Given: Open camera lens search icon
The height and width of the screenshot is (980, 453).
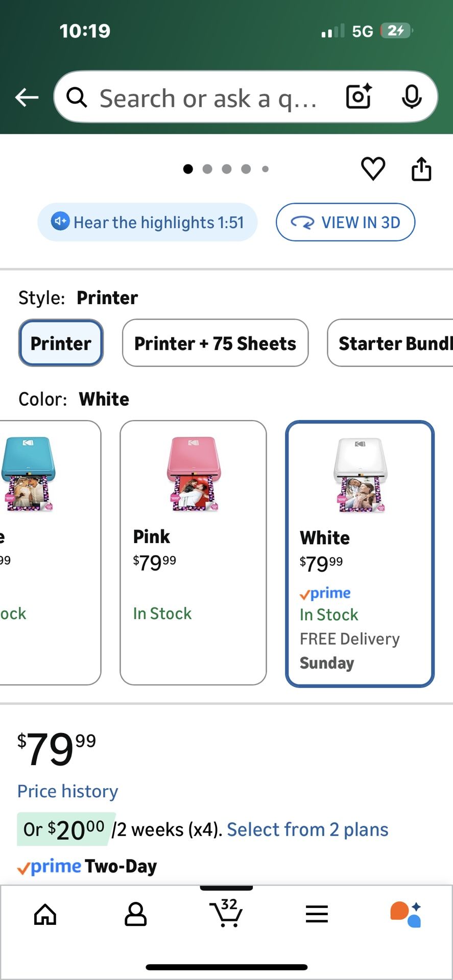Looking at the screenshot, I should 359,96.
